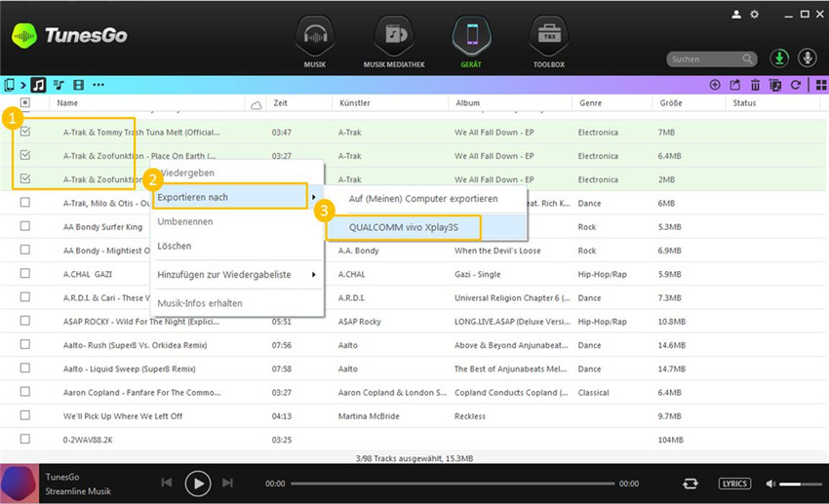The height and width of the screenshot is (504, 829).
Task: Check the A-Trak, Milo & Otis track
Action: (x=24, y=203)
